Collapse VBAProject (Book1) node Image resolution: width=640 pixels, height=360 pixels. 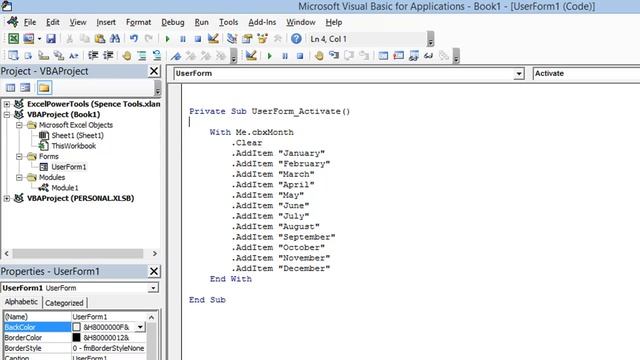click(x=7, y=115)
